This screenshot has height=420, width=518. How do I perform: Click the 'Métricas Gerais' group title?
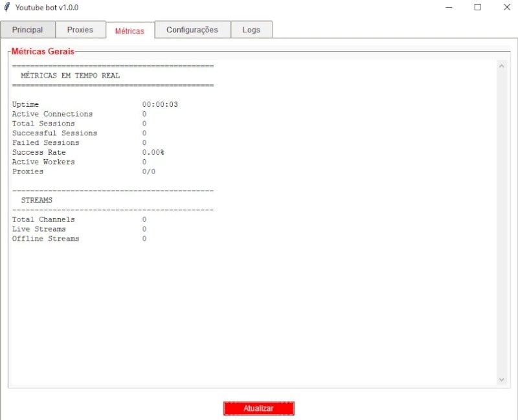[43, 51]
